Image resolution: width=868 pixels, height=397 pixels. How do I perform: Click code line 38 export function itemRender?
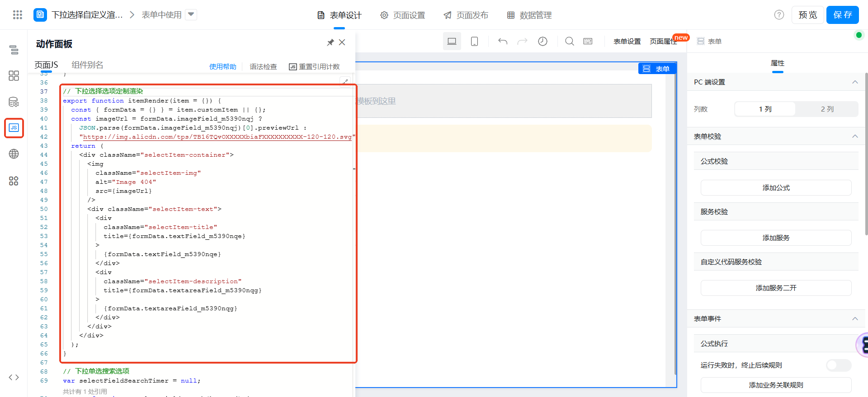(142, 101)
